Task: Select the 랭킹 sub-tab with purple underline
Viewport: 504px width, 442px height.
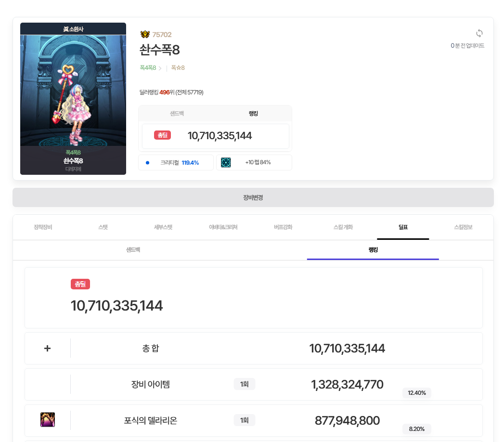Action: pyautogui.click(x=373, y=249)
